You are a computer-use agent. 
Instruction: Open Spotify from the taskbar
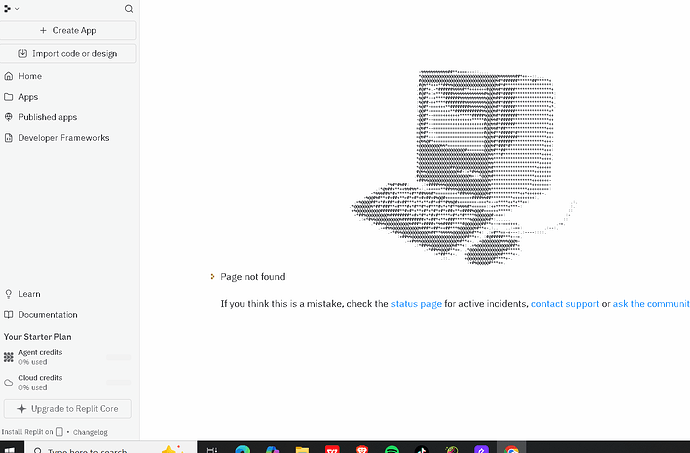[392, 449]
